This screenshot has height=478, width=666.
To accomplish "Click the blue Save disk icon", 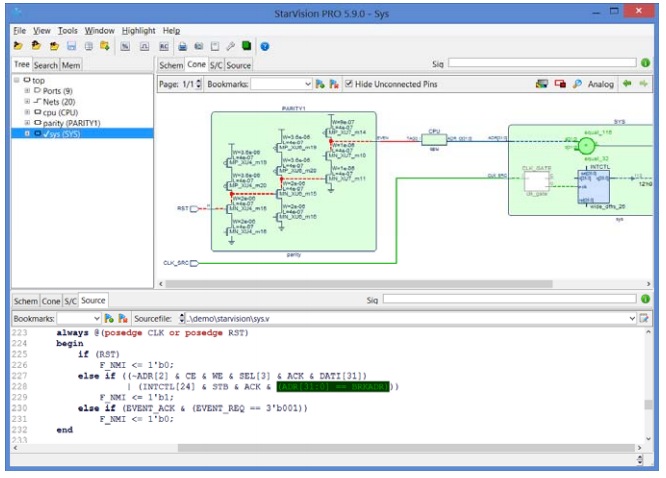I will [x=71, y=46].
